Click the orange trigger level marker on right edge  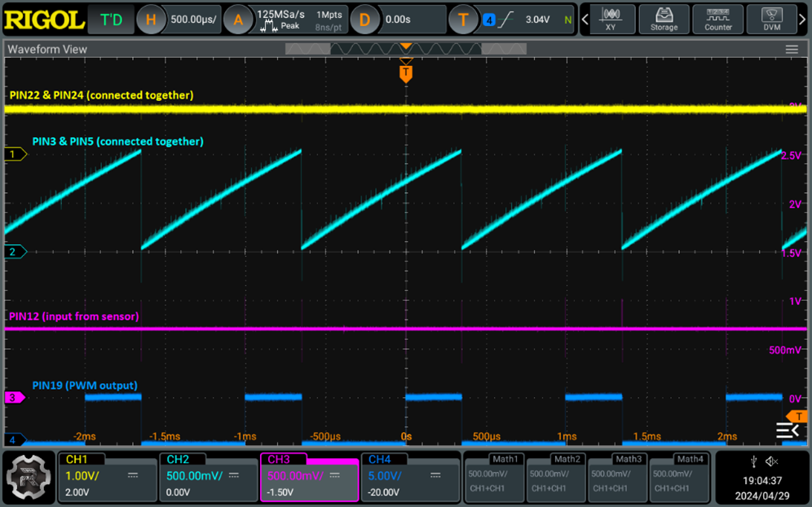point(801,414)
